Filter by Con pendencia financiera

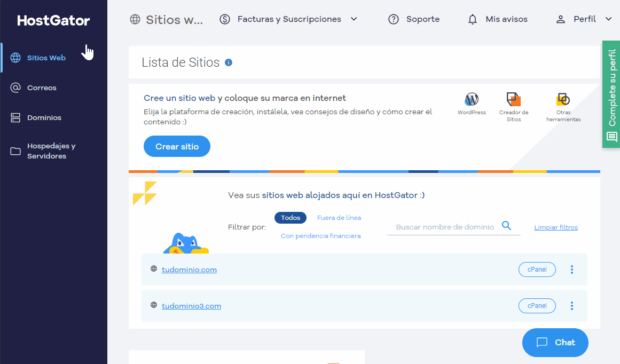(x=320, y=235)
